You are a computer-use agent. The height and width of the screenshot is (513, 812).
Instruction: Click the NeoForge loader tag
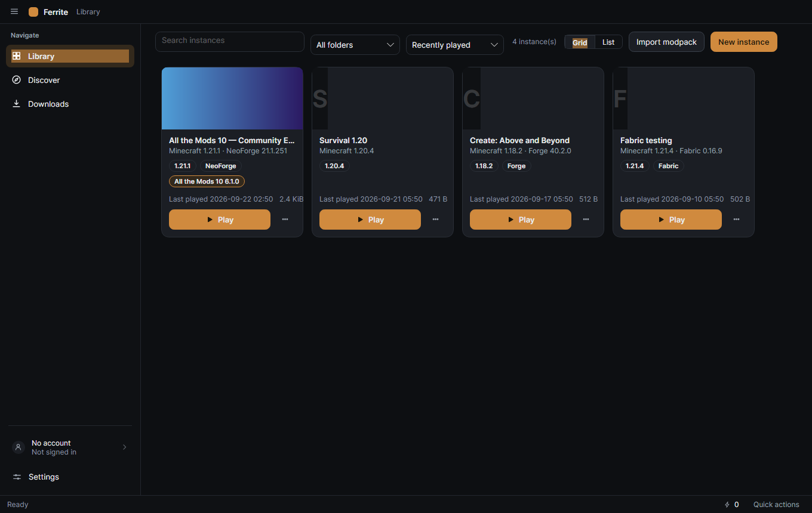[x=221, y=166]
